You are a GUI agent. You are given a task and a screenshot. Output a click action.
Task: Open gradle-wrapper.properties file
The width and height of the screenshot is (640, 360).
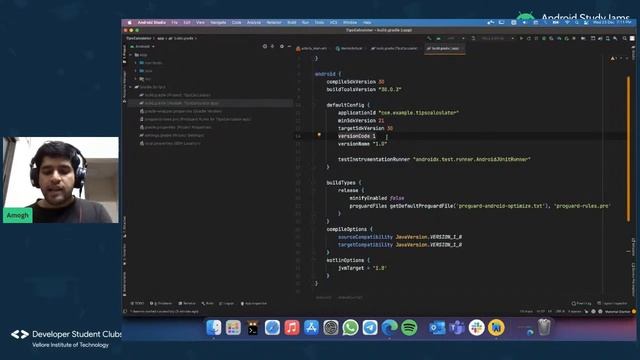click(181, 111)
